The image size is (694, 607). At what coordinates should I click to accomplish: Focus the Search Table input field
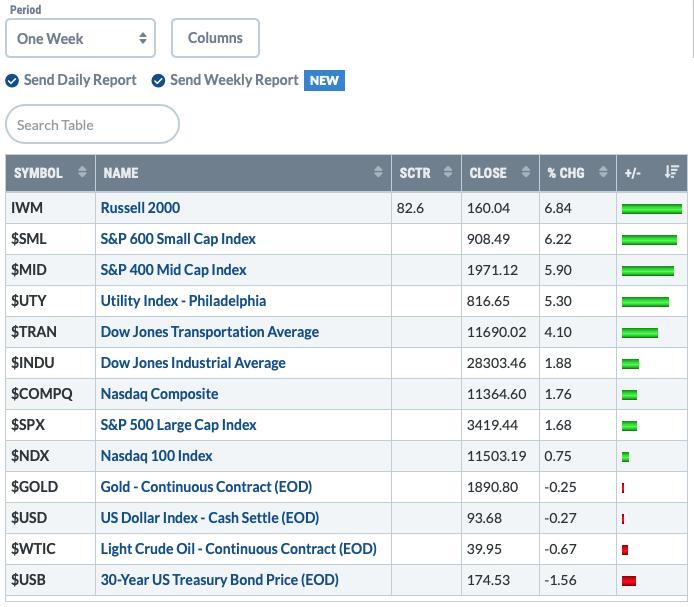(93, 124)
